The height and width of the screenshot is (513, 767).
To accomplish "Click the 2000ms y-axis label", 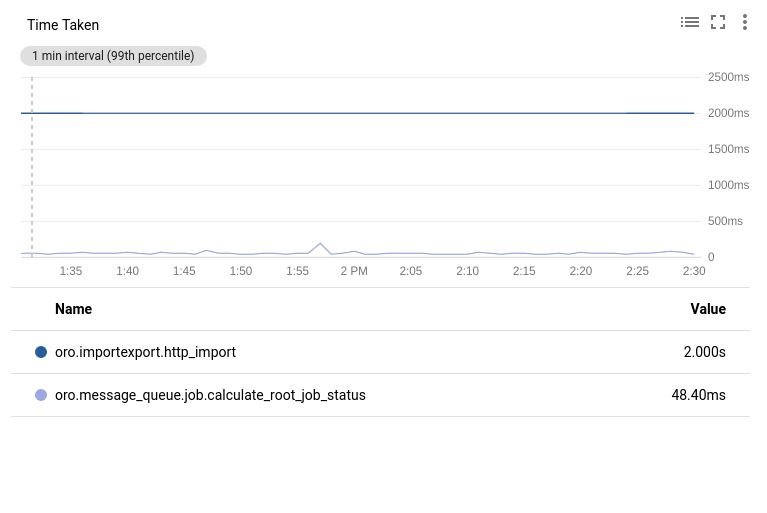I will point(728,113).
